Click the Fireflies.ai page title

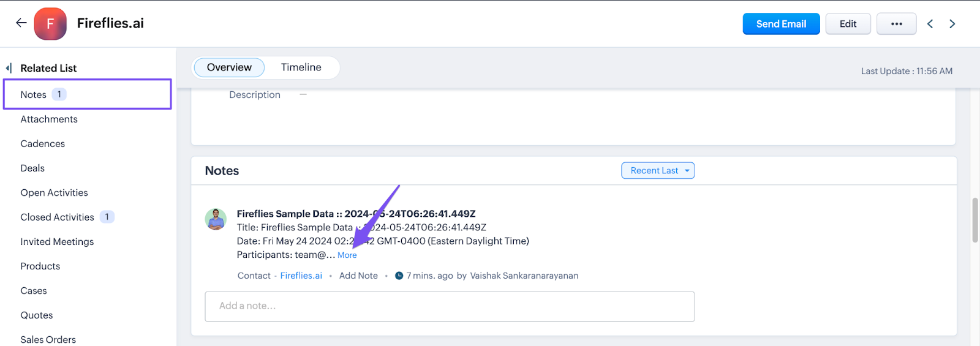coord(110,23)
